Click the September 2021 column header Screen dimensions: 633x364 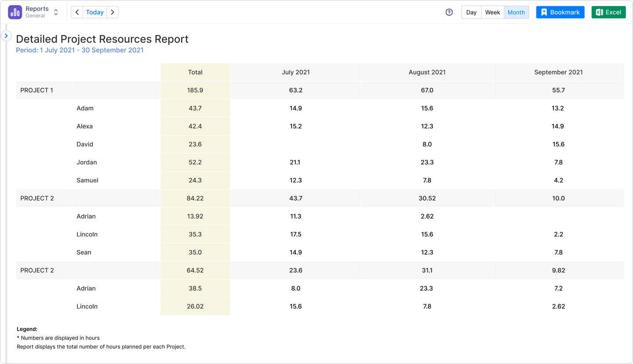tap(558, 72)
